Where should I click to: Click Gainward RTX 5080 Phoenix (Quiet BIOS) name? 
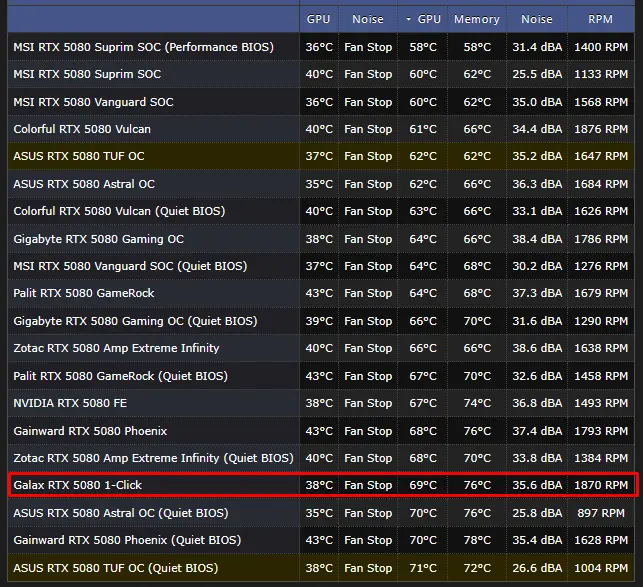click(127, 540)
